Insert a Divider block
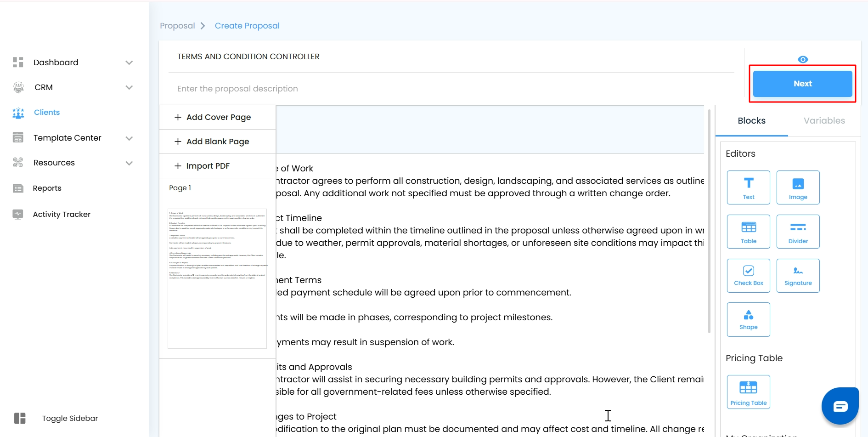Screen dimensions: 868x437 click(x=798, y=232)
